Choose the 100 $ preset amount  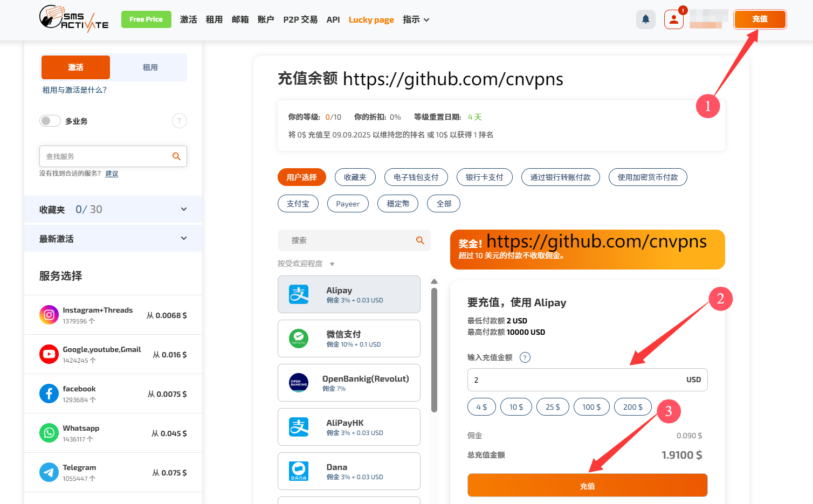pos(591,407)
